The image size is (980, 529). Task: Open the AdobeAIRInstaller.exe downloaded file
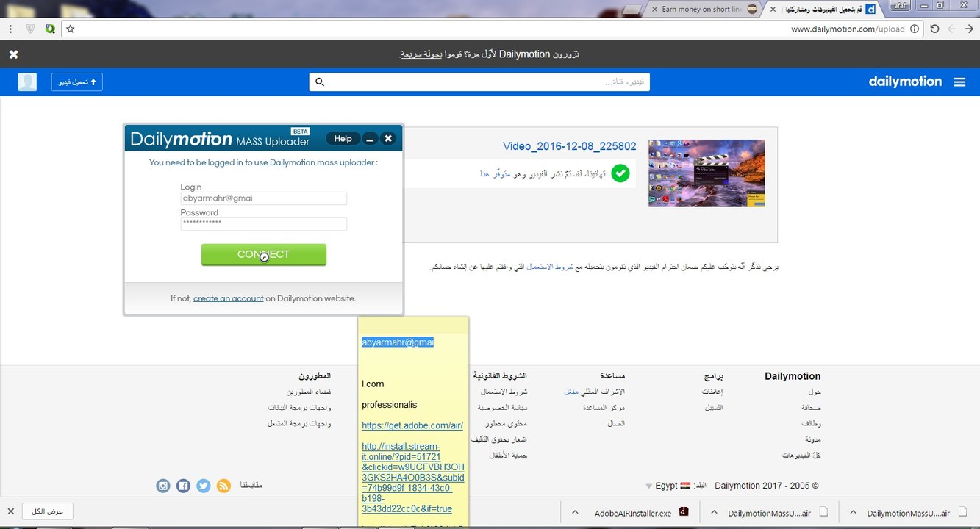point(633,513)
